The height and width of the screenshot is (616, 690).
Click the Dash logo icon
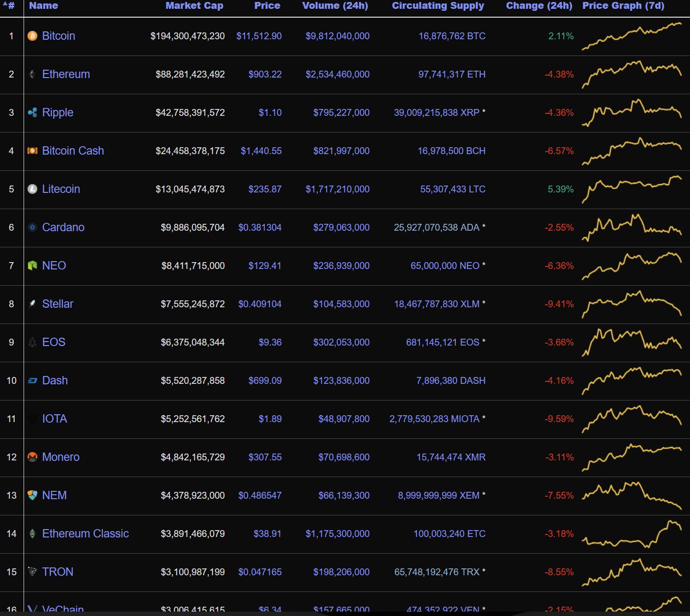[32, 380]
